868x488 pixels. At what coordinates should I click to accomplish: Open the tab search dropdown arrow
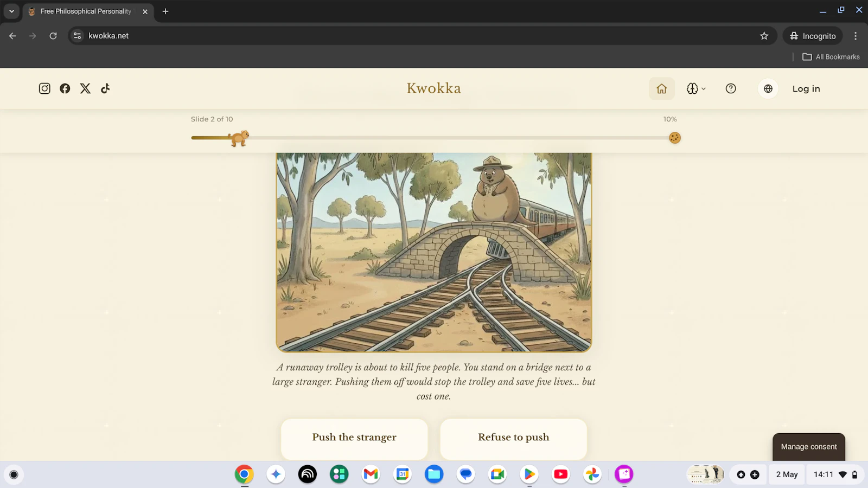[x=11, y=11]
